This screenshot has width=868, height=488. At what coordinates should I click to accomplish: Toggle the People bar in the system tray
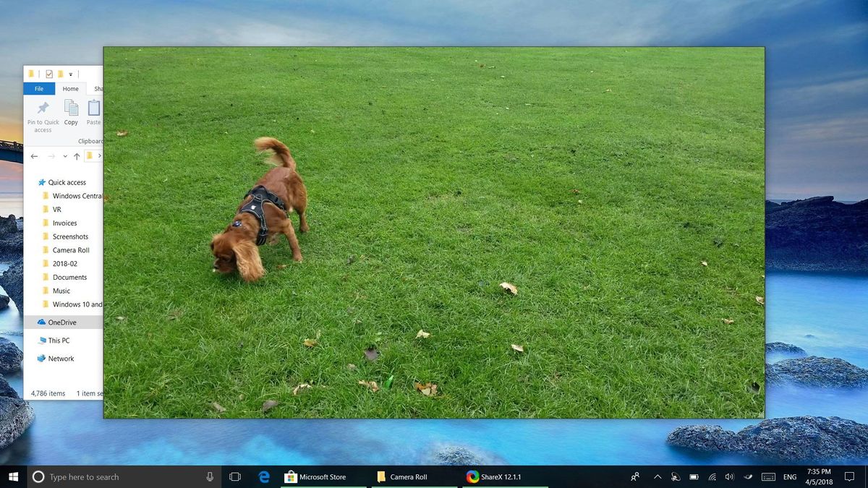(634, 476)
